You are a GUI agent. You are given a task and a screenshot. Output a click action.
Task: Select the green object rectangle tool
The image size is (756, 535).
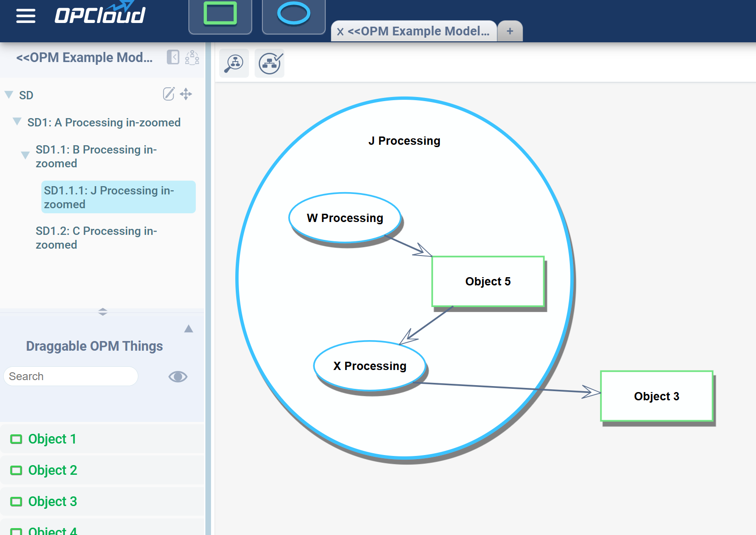[x=220, y=14]
